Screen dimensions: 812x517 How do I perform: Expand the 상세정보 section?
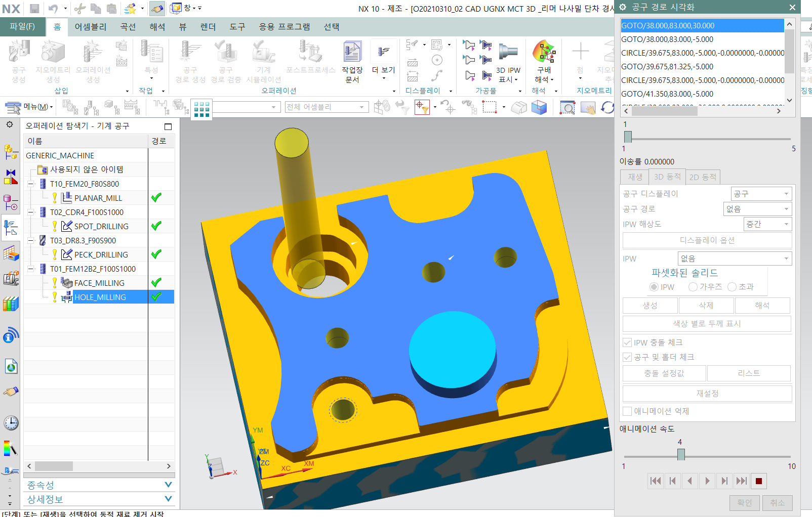pos(99,499)
